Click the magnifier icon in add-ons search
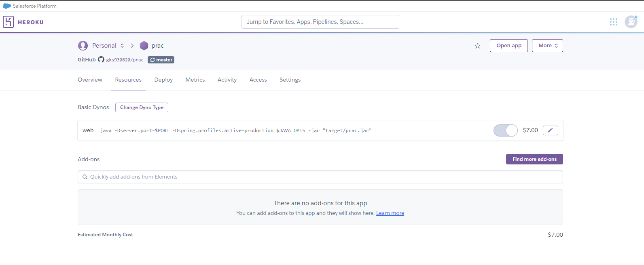This screenshot has width=644, height=265. tap(85, 177)
